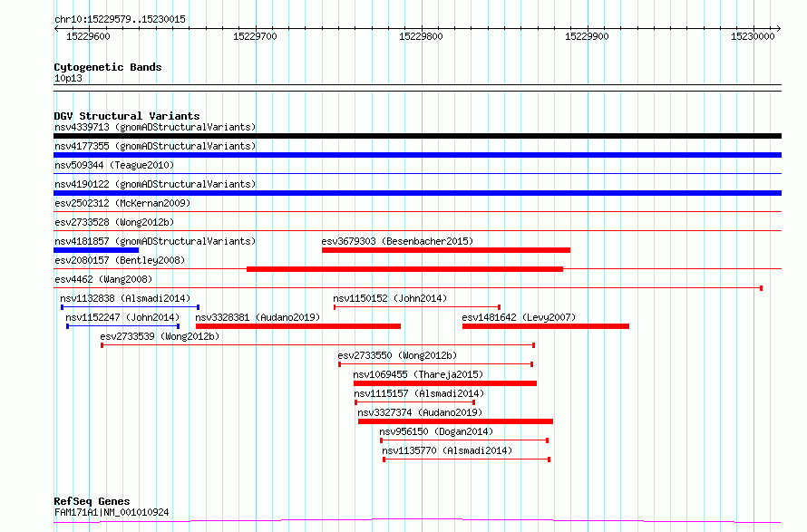Select the short blue nsv4181857 bar
The height and width of the screenshot is (532, 807).
[96, 250]
